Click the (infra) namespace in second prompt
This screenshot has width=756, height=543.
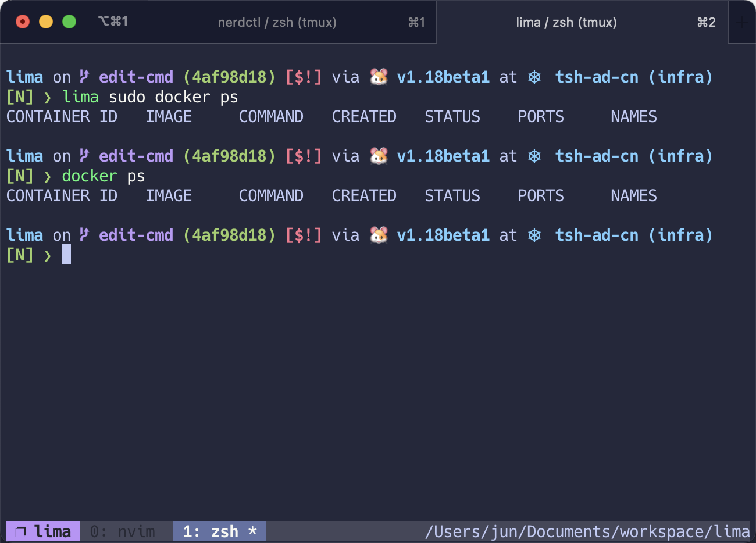(x=680, y=156)
